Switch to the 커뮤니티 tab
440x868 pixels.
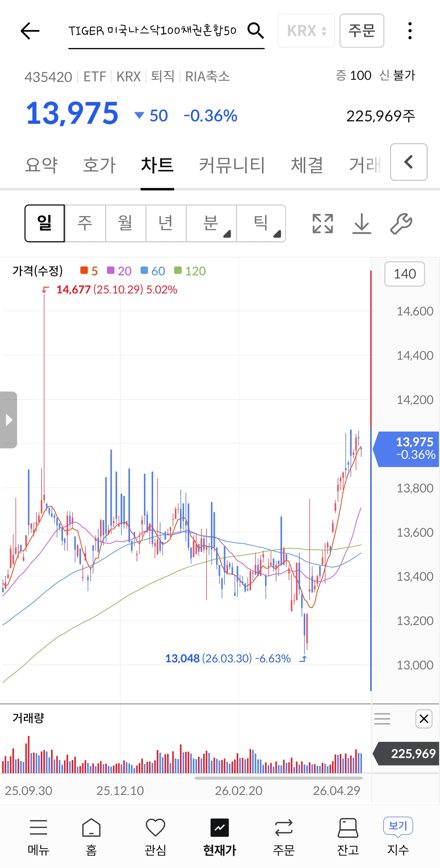coord(232,165)
